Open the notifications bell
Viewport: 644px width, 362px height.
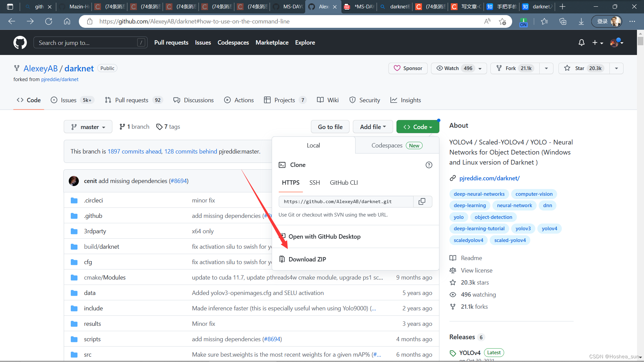coord(581,43)
